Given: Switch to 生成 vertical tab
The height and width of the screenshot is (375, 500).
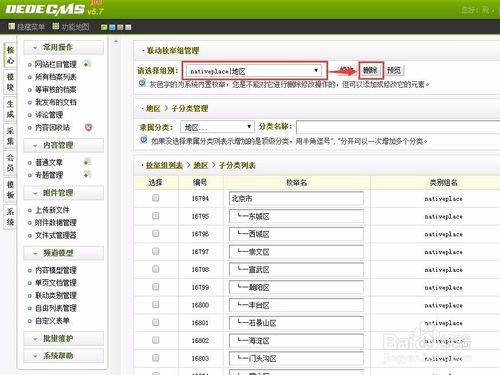Looking at the screenshot, I should pyautogui.click(x=10, y=109).
